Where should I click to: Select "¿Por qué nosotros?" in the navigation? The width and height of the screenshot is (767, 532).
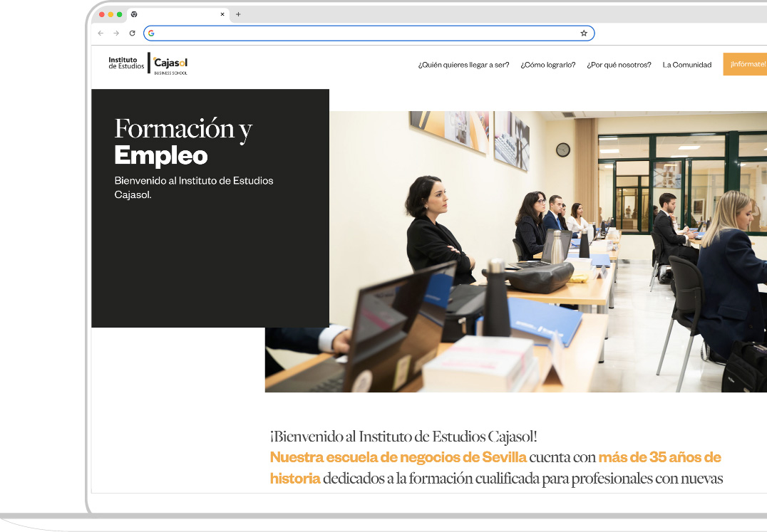pyautogui.click(x=619, y=65)
